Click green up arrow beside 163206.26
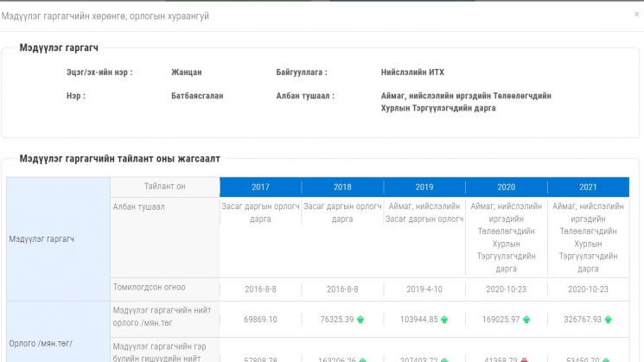This screenshot has width=644, height=362. coord(363,359)
